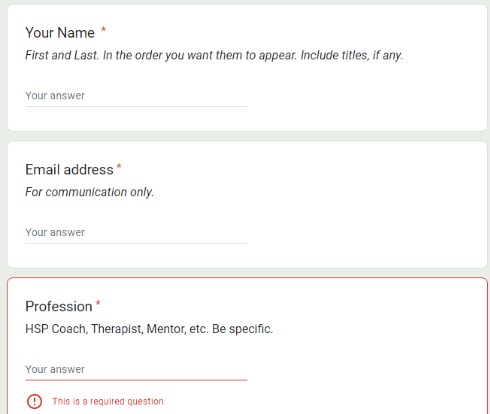Click the red asterisk beside Profession

point(98,303)
